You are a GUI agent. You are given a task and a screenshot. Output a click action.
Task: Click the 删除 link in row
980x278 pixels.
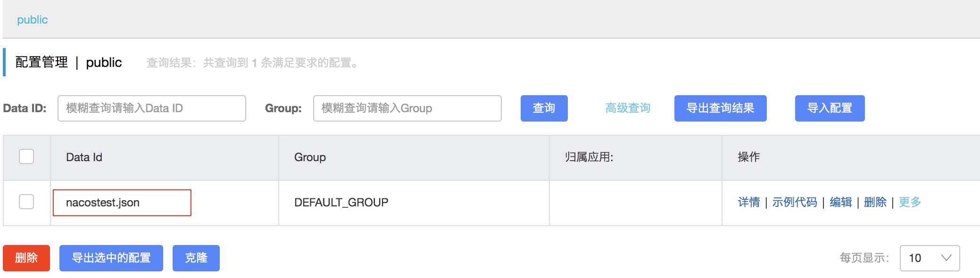click(x=875, y=202)
